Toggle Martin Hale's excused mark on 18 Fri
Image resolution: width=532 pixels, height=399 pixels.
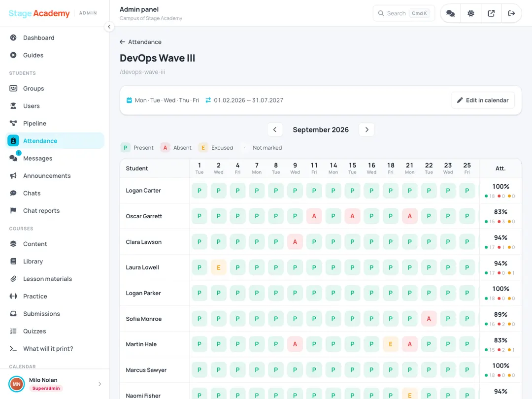coord(391,344)
